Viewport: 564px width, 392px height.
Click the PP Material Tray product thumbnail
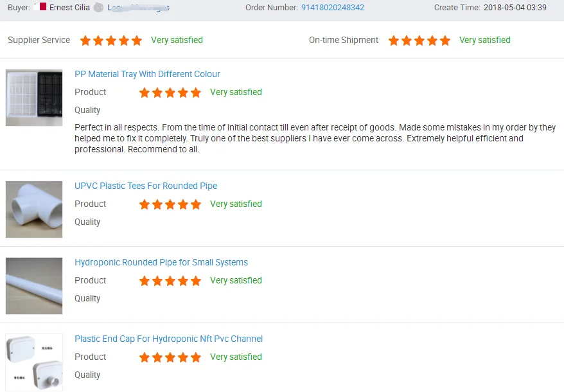34,98
